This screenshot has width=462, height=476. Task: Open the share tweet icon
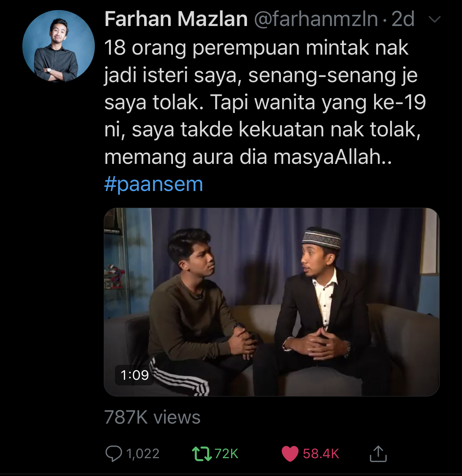(x=378, y=453)
